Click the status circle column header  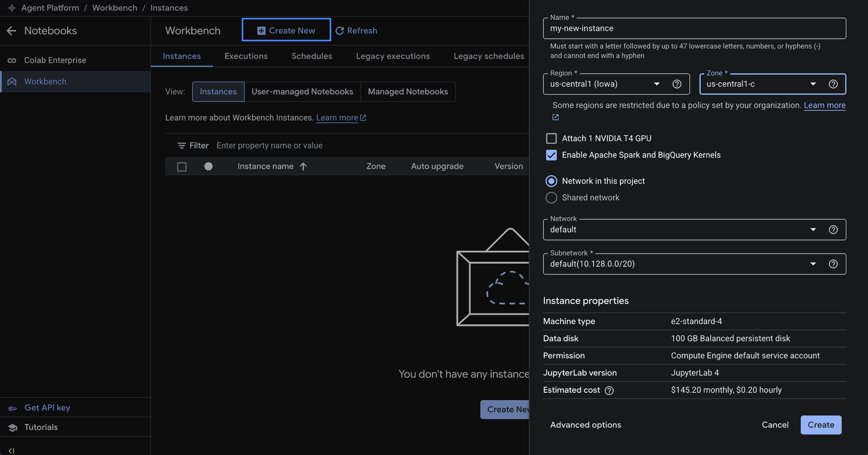pos(209,166)
